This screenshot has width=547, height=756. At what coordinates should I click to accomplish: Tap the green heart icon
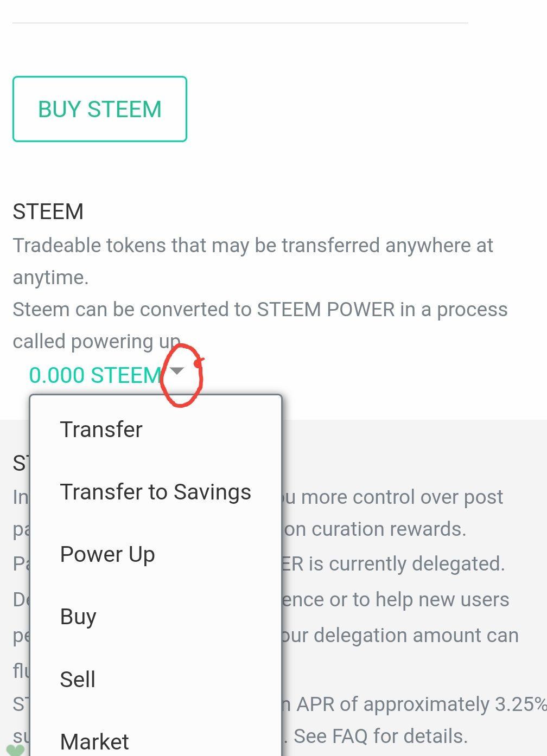point(15,749)
